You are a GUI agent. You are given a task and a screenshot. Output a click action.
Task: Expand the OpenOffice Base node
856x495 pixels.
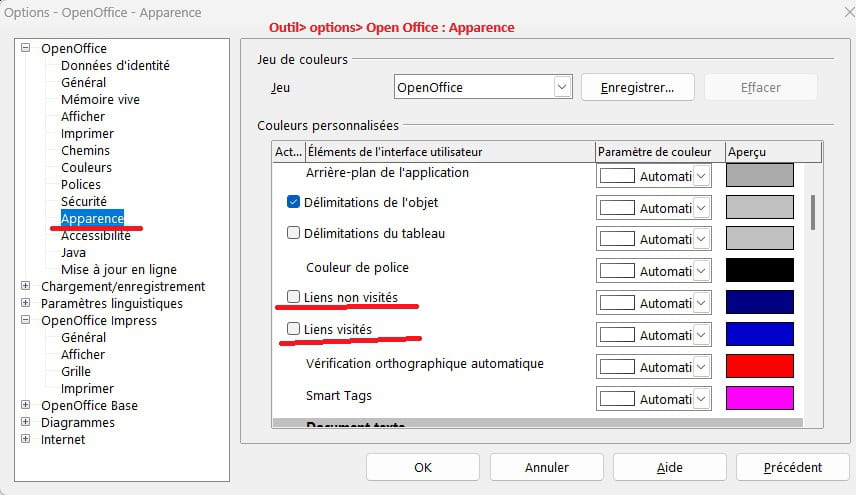pyautogui.click(x=26, y=404)
